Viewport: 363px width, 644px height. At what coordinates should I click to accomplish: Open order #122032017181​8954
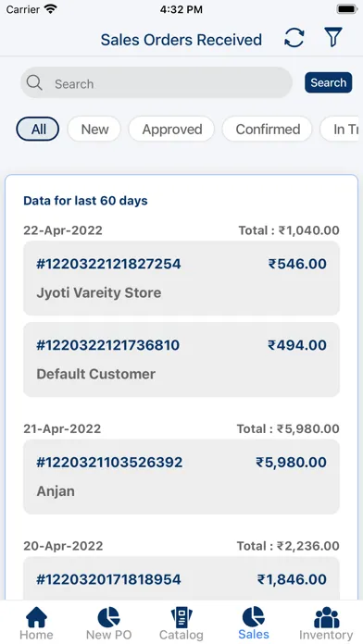tap(181, 578)
